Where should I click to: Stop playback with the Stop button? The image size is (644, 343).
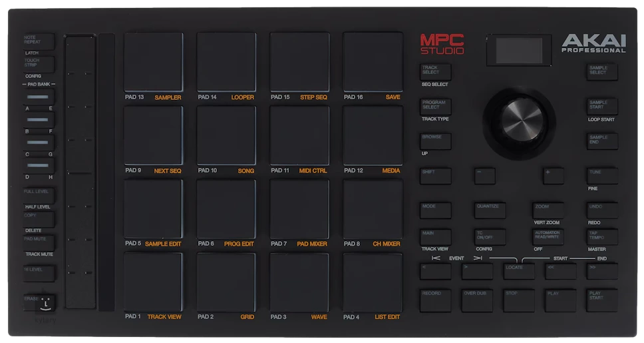coord(519,300)
